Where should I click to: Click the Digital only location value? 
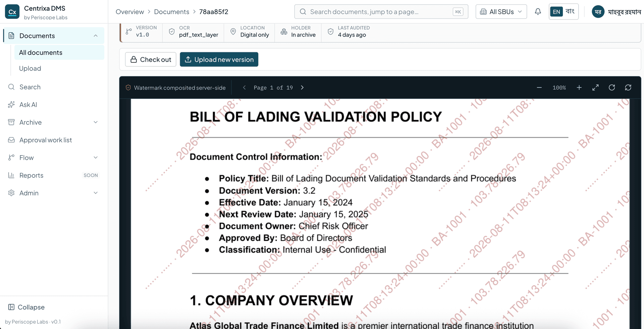point(255,35)
